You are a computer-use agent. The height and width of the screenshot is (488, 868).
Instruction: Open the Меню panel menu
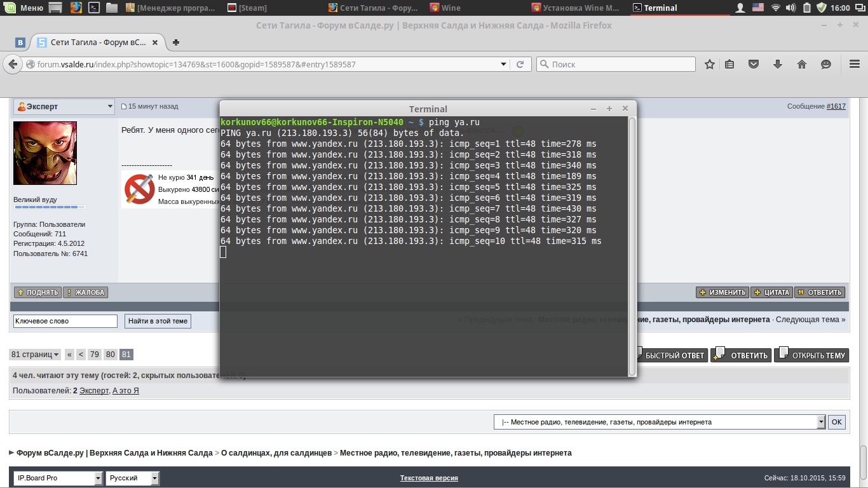click(24, 8)
